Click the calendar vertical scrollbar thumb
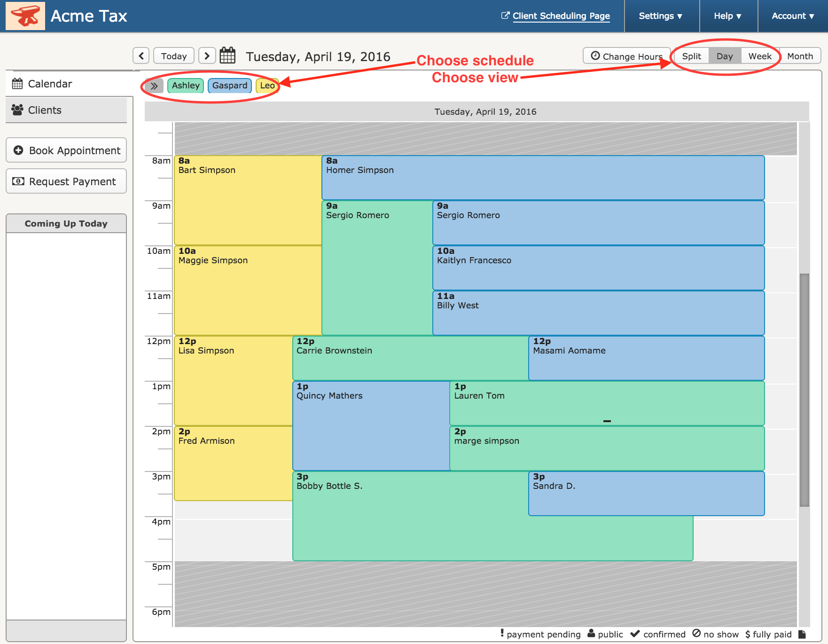The width and height of the screenshot is (828, 644). click(x=805, y=390)
